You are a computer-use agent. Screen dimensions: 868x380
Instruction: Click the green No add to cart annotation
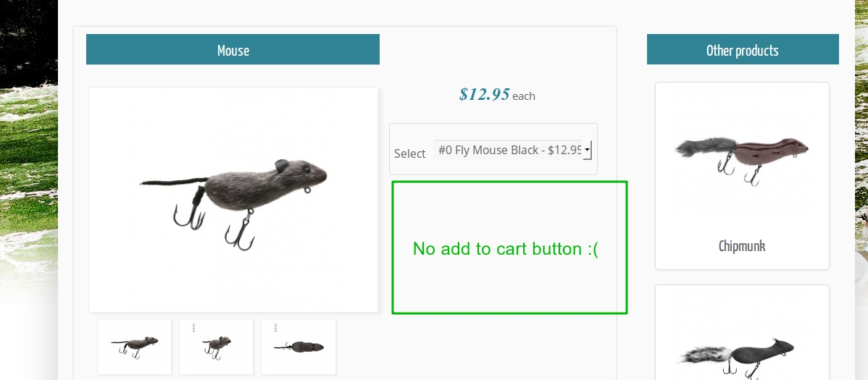point(506,249)
